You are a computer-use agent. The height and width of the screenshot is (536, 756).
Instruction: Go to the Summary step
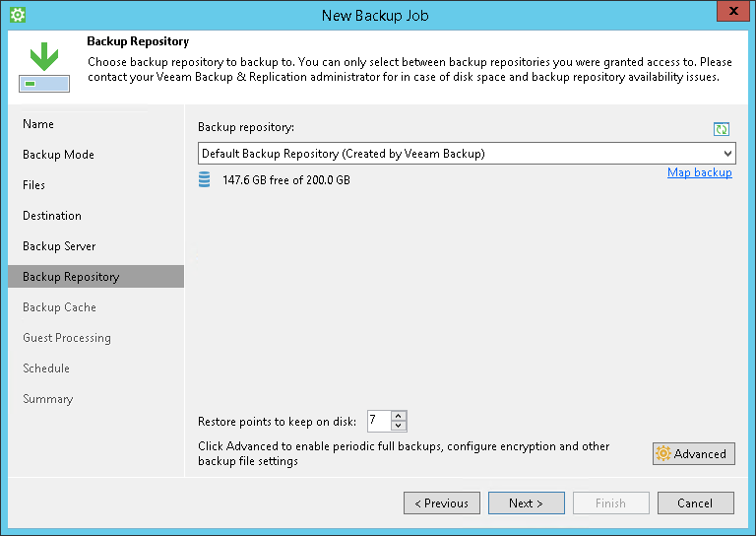[x=47, y=399]
